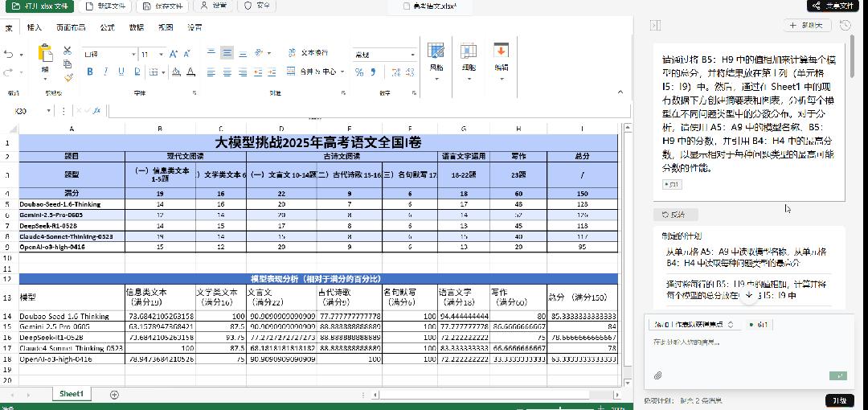This screenshot has height=410, width=868.
Task: Click the chat history clock icon
Action: 845,25
